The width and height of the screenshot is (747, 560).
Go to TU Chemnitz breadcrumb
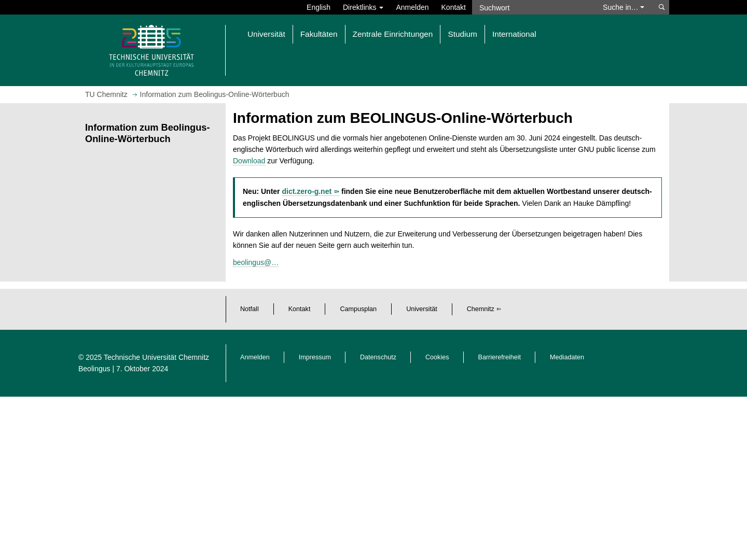coord(106,94)
